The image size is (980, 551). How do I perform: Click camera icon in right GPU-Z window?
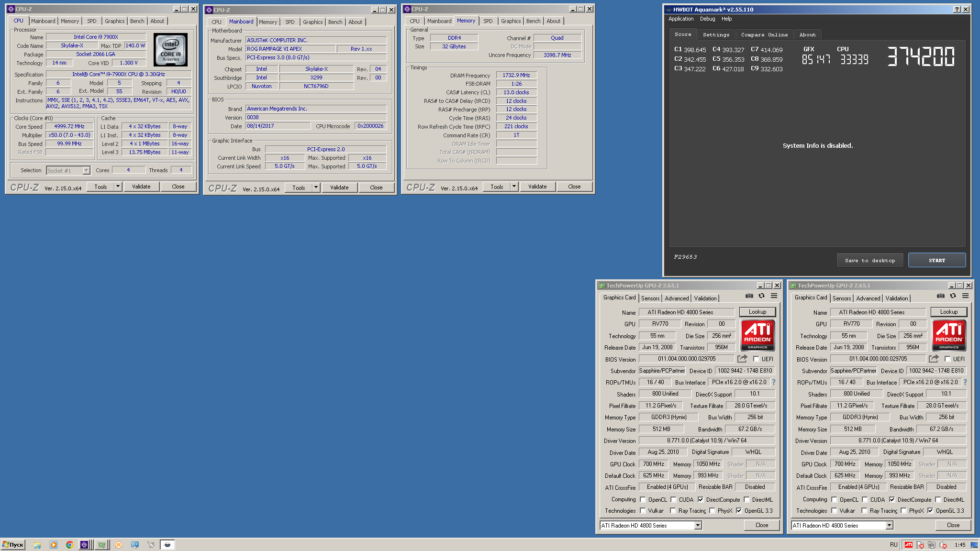(x=941, y=296)
